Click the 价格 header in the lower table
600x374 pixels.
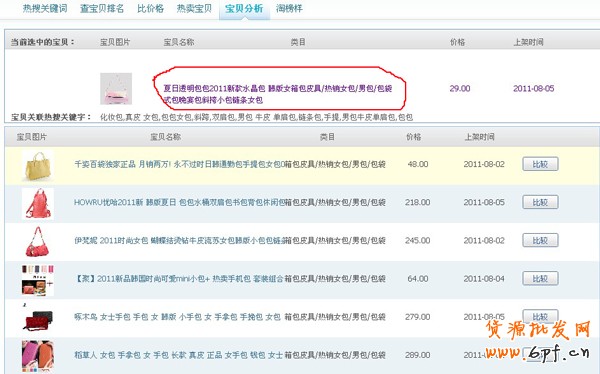tap(414, 137)
